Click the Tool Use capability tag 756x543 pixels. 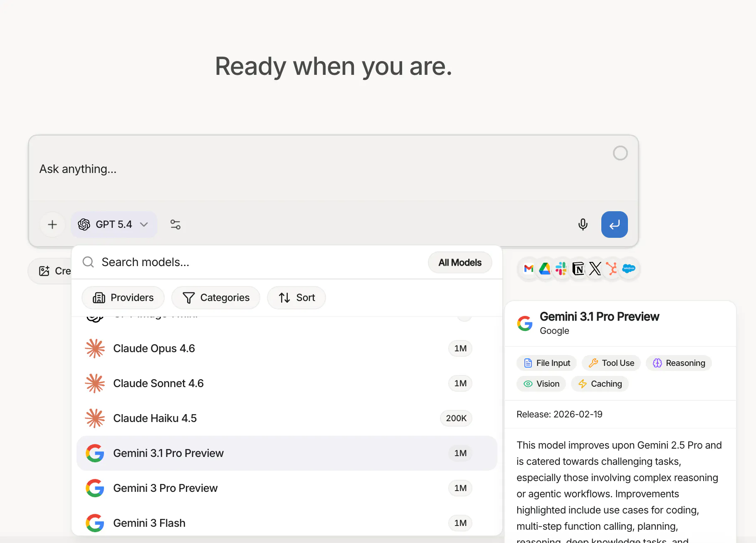pos(611,363)
